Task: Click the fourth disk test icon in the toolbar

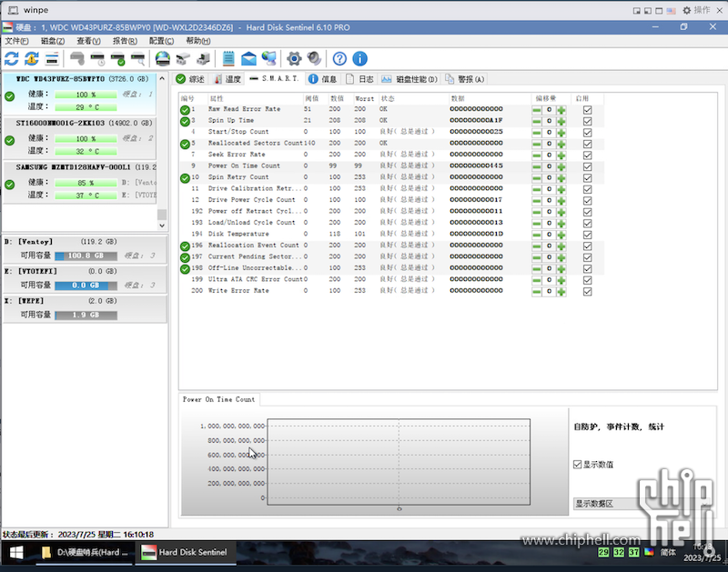Action: pyautogui.click(x=138, y=59)
